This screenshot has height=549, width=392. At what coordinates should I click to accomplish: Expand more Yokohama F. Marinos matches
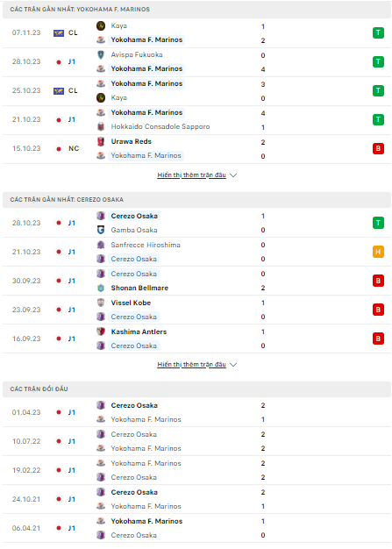(x=191, y=175)
